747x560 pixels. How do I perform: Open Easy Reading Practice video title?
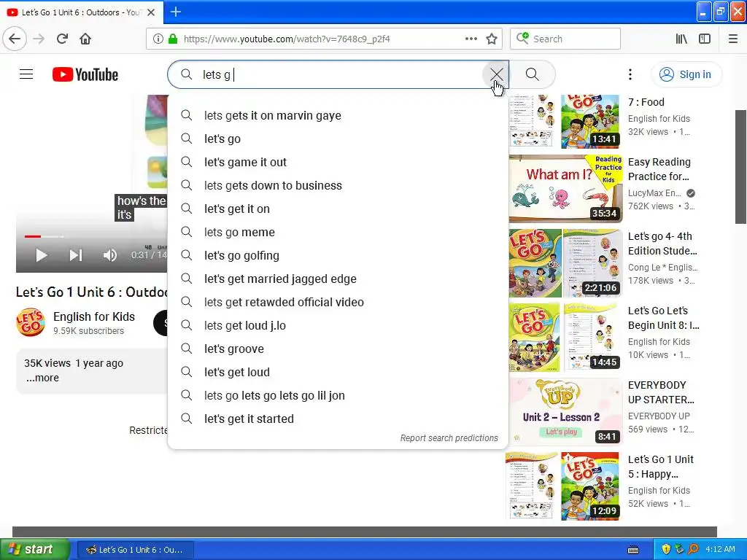click(659, 169)
